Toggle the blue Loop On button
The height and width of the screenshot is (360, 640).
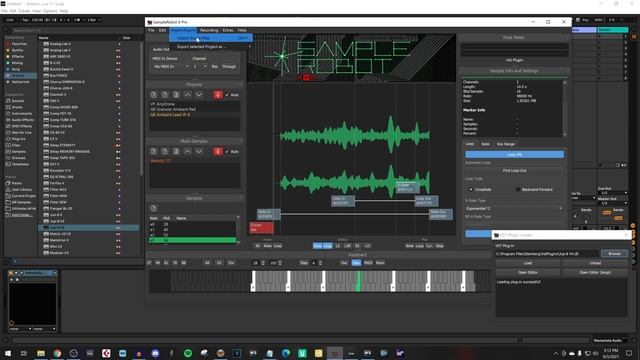pos(514,154)
